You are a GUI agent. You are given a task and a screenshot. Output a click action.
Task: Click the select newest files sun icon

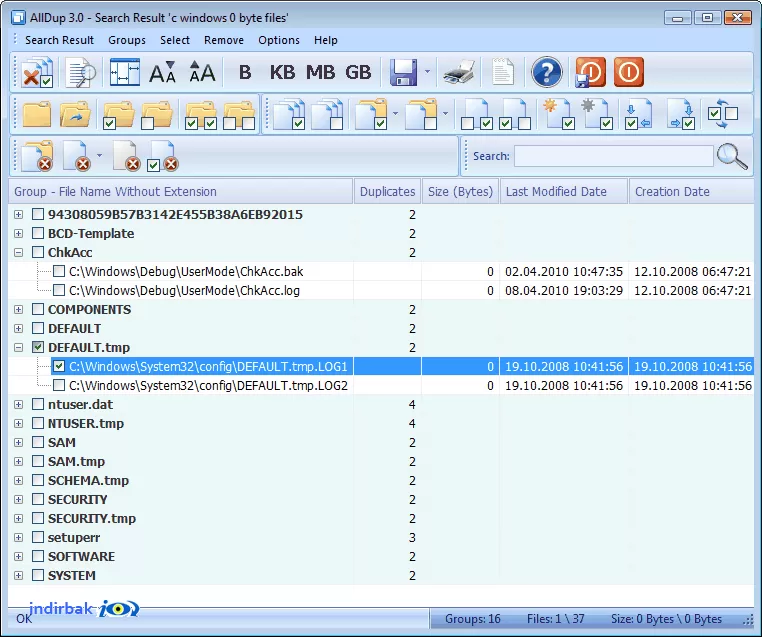pyautogui.click(x=558, y=114)
